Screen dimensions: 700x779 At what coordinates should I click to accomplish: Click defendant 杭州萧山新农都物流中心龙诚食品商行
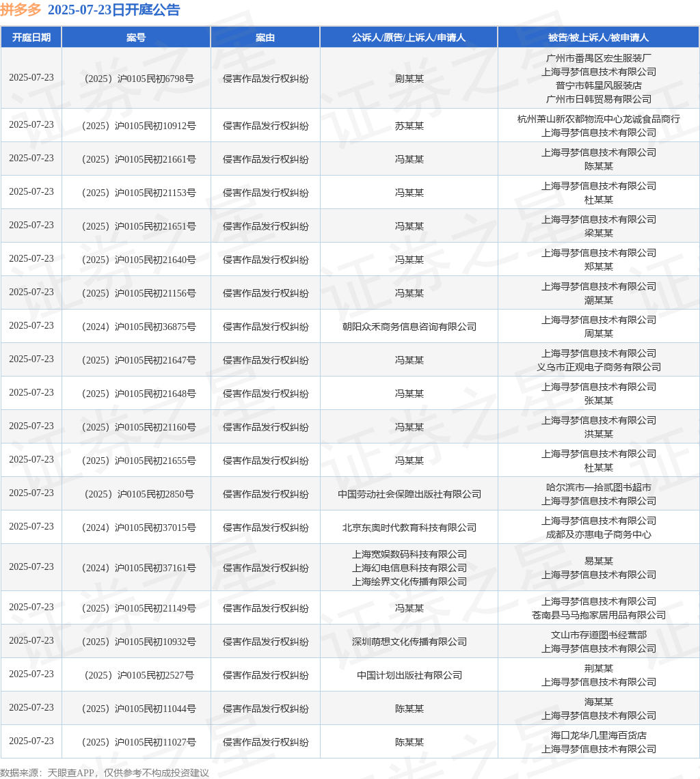pyautogui.click(x=599, y=119)
